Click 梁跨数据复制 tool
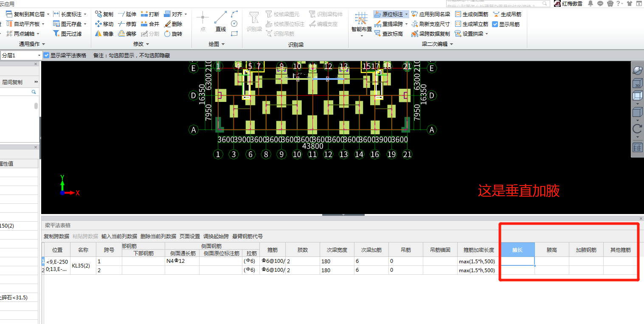Viewport: 644px width, 324px height. coord(430,34)
